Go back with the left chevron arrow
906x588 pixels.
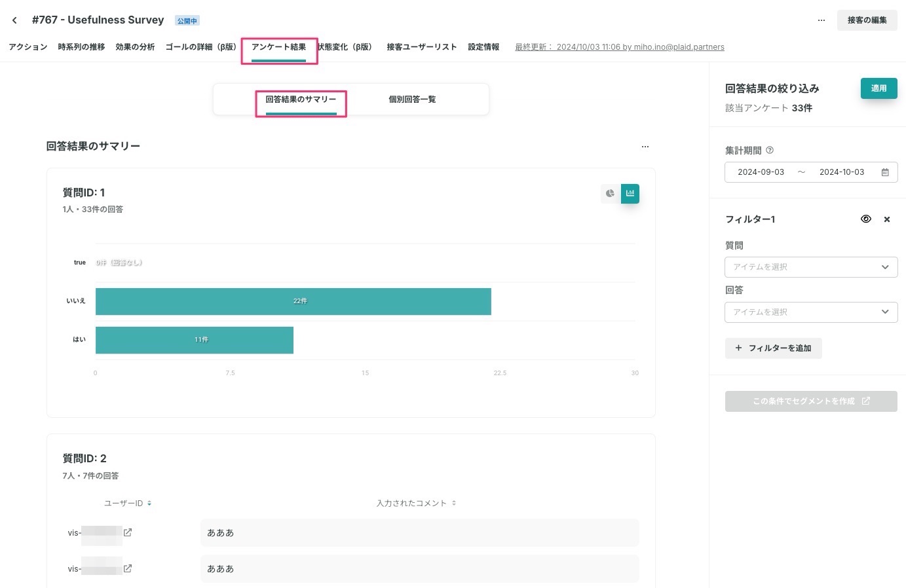pos(14,20)
